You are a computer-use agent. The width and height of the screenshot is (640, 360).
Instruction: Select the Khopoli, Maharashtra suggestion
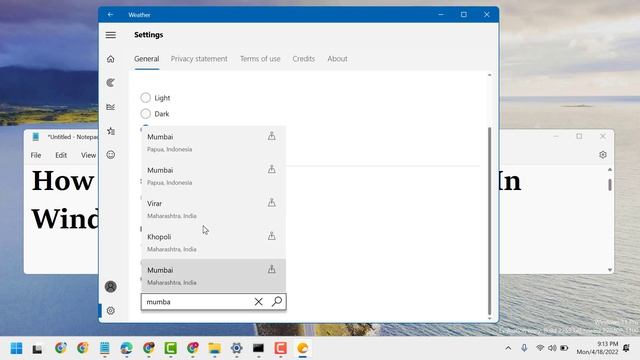213,242
